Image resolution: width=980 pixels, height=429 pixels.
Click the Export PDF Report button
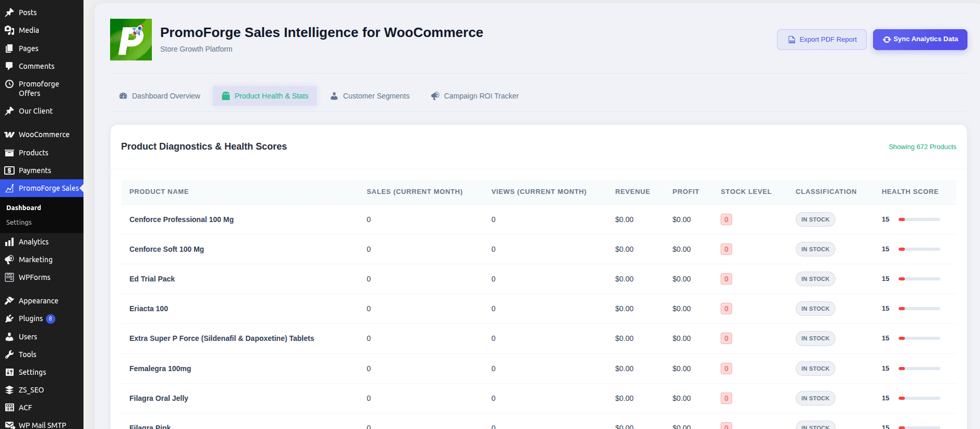click(822, 40)
